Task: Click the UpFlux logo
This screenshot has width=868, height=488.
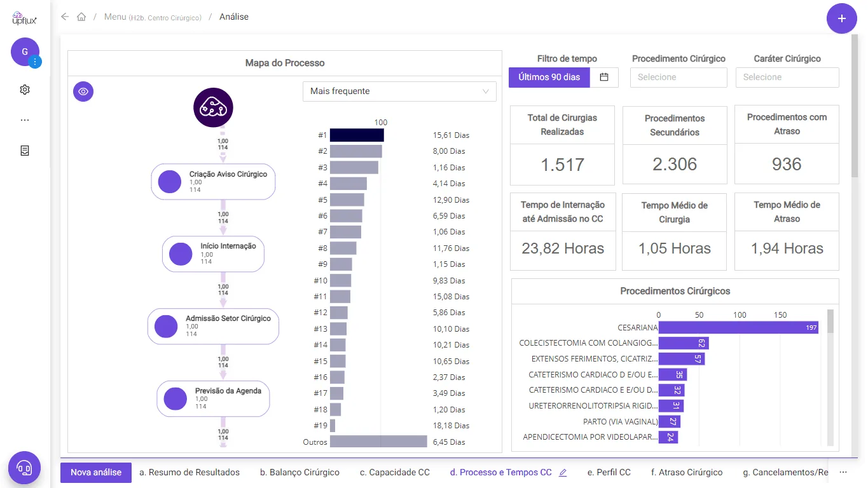Action: click(x=25, y=18)
